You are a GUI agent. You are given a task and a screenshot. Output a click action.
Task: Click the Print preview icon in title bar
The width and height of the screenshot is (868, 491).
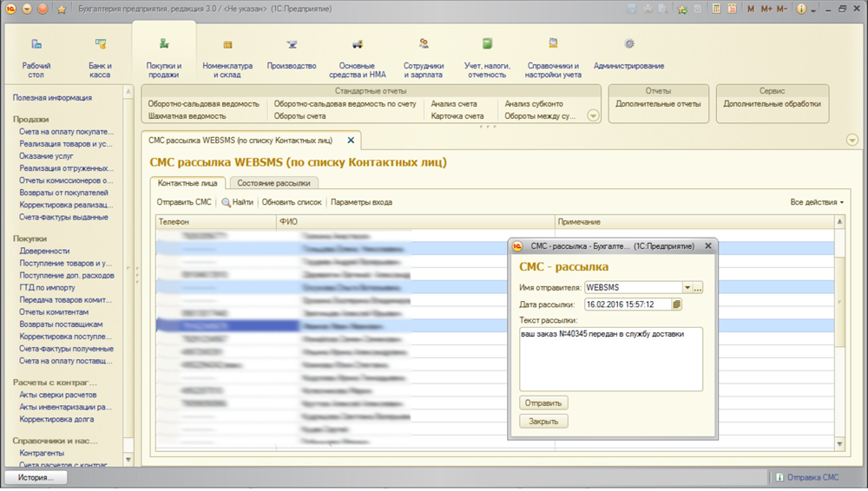(662, 9)
